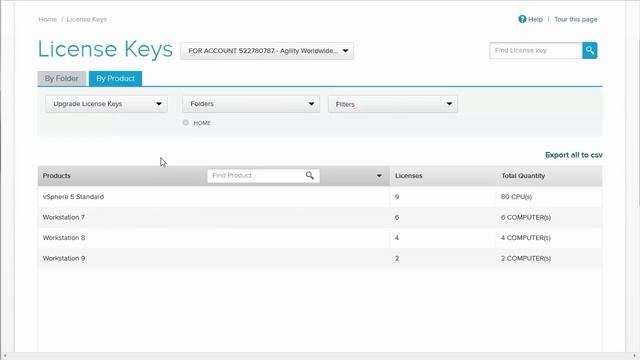Screen dimensions: 640x360
Task: Click the 2 COMPUTER(s) quantity cell
Action: click(526, 258)
